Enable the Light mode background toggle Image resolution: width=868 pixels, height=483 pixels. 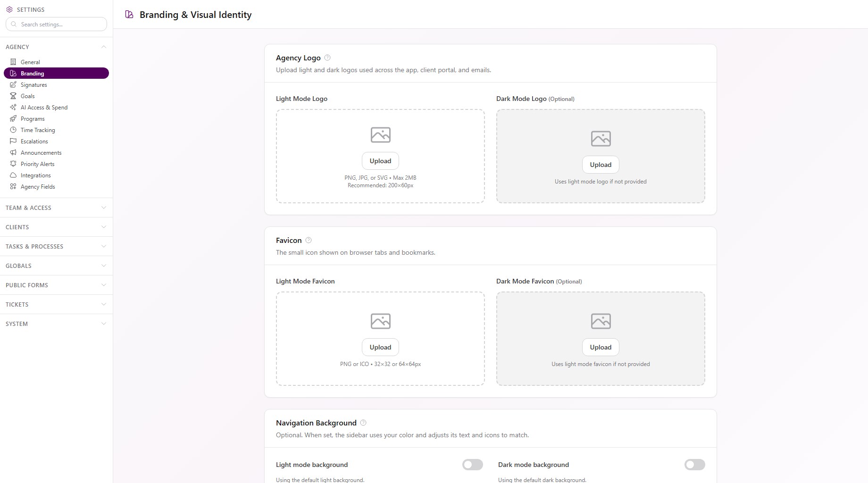coord(473,465)
